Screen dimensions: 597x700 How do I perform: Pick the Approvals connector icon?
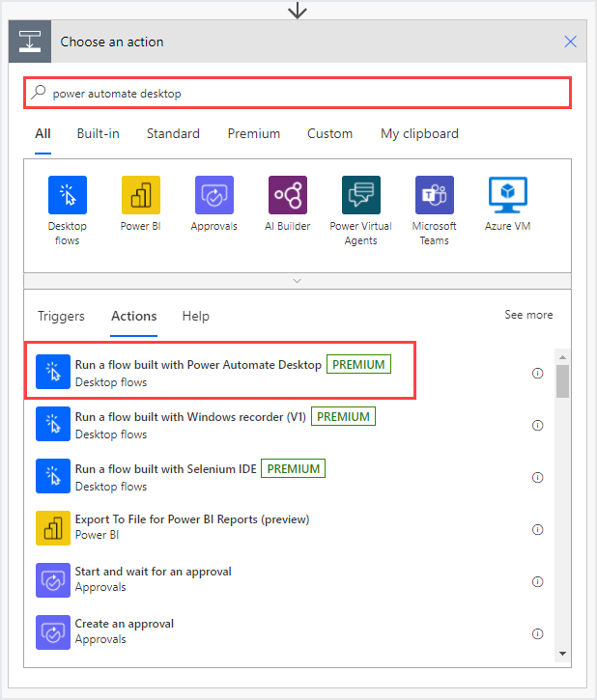(x=214, y=195)
